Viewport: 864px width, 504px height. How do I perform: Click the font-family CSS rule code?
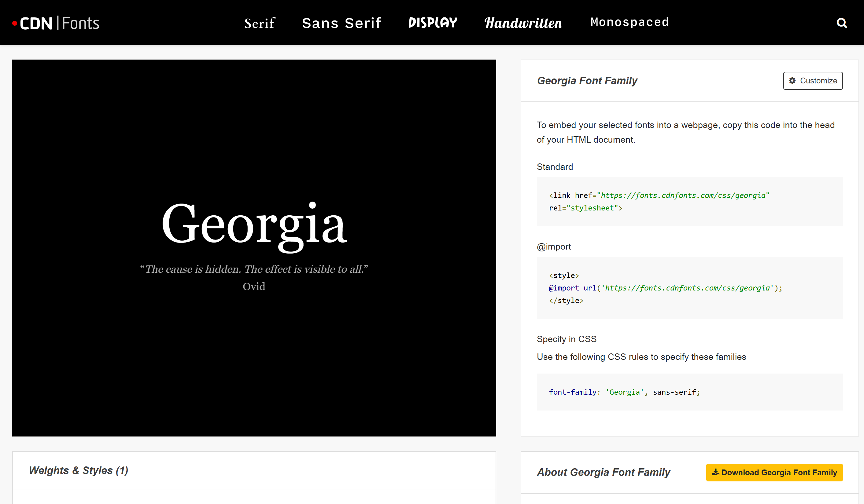coord(624,392)
